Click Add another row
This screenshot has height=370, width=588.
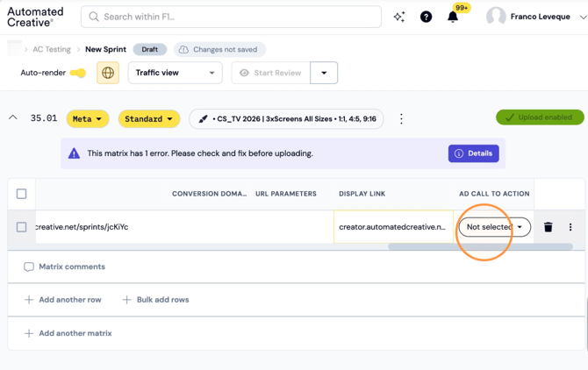pyautogui.click(x=63, y=300)
